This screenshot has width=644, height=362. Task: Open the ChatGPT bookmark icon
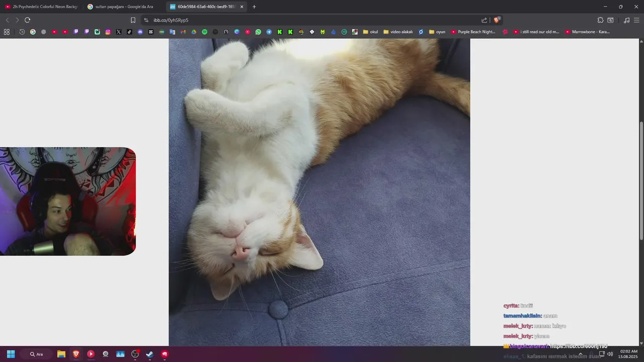(x=43, y=32)
